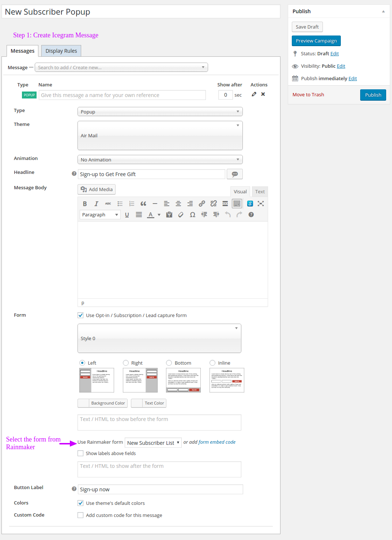The height and width of the screenshot is (540, 392).
Task: Open Rainmaker form New Subscriber List dropdown
Action: pyautogui.click(x=153, y=443)
